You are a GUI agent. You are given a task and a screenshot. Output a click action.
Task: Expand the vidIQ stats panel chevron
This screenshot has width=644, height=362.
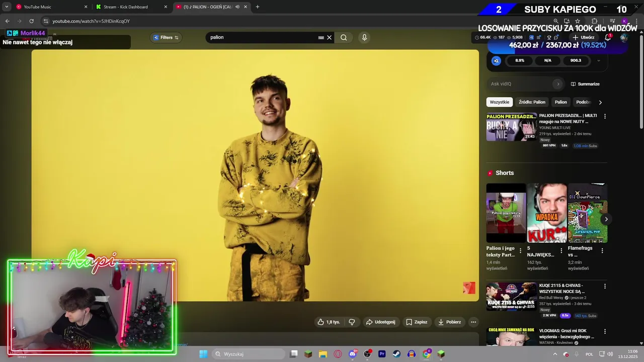598,60
